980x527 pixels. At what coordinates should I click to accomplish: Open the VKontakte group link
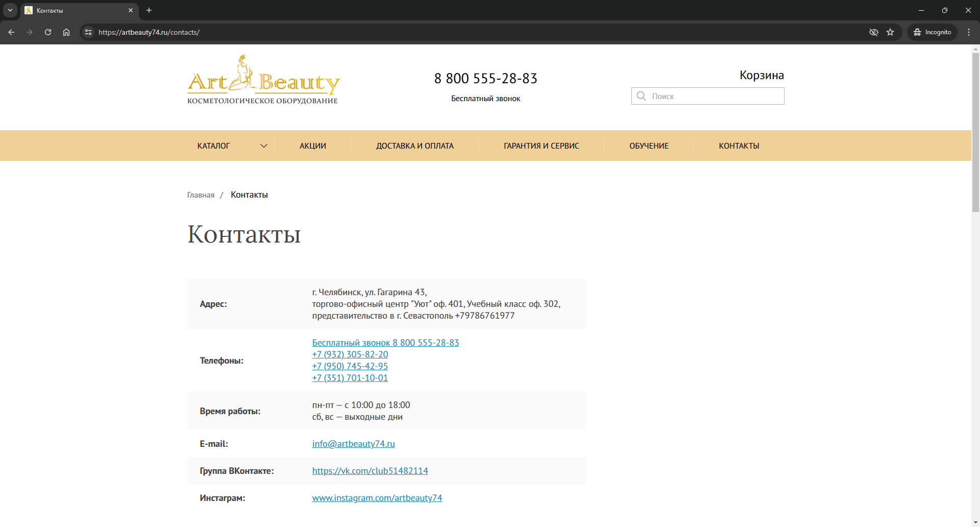click(x=370, y=471)
